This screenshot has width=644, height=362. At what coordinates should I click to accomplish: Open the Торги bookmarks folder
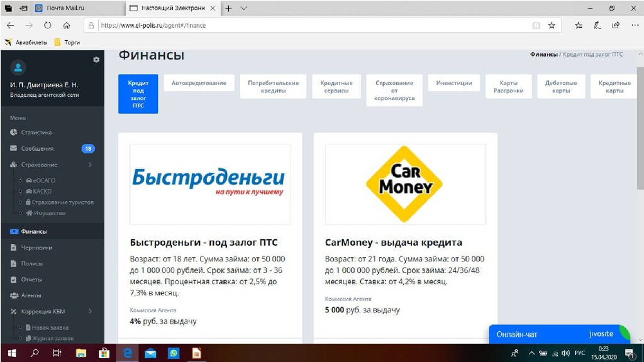(x=67, y=42)
